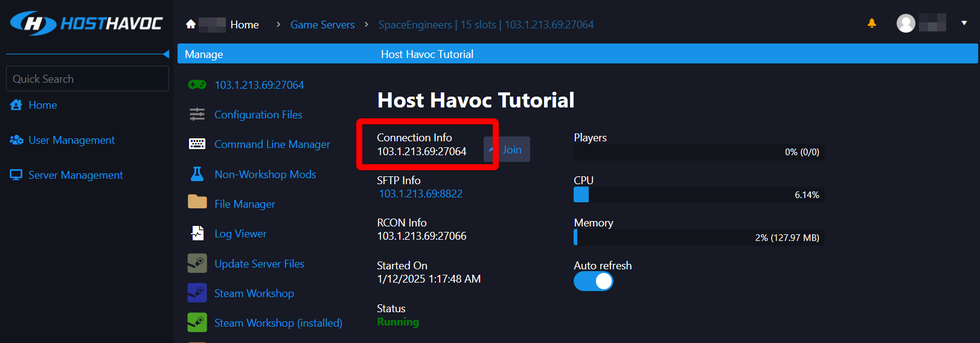Open the 103.1.213.69:27064 menu link
This screenshot has height=343, width=980.
point(259,85)
